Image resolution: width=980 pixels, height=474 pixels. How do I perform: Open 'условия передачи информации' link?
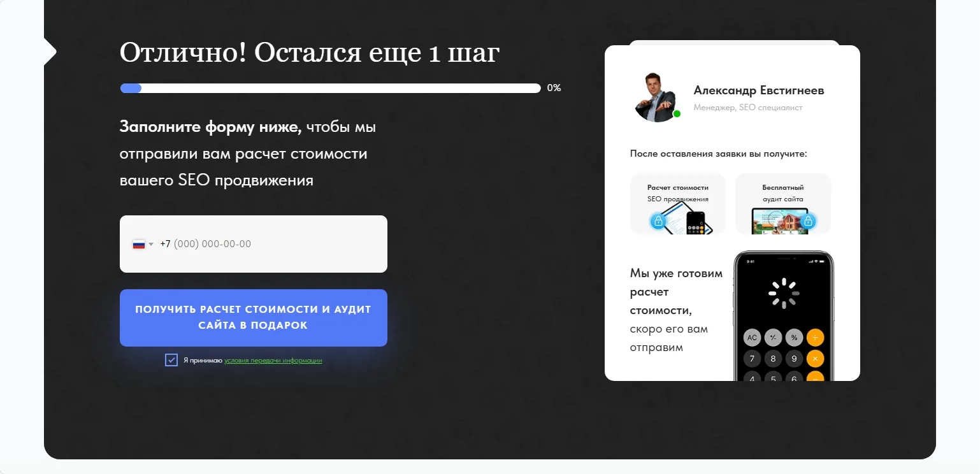click(x=273, y=361)
